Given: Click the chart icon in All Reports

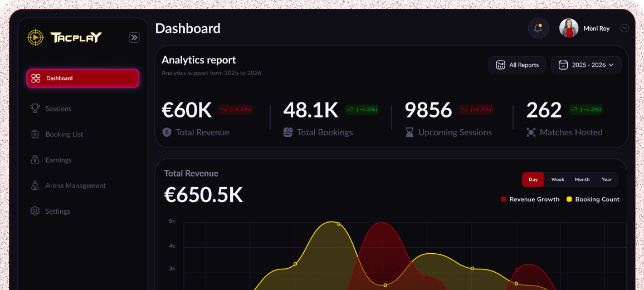Looking at the screenshot, I should pos(500,65).
